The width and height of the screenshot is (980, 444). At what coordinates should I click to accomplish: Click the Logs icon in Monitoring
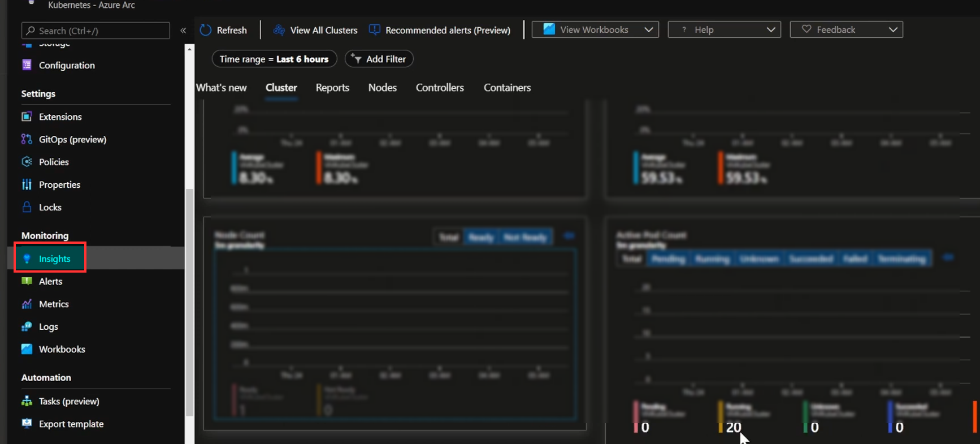(x=27, y=326)
